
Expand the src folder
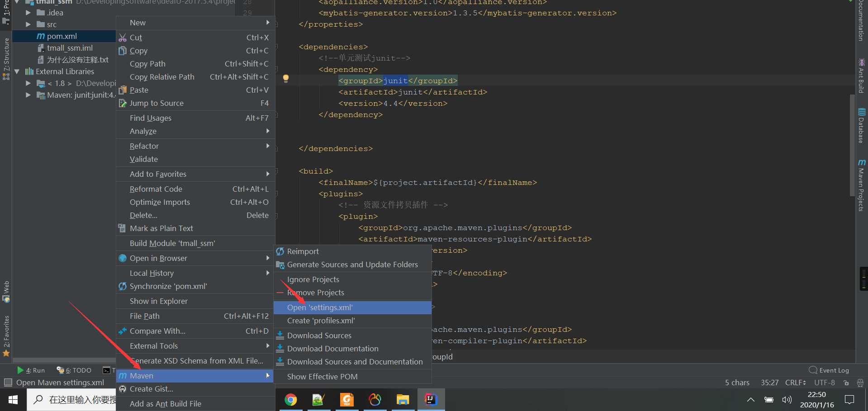click(28, 24)
